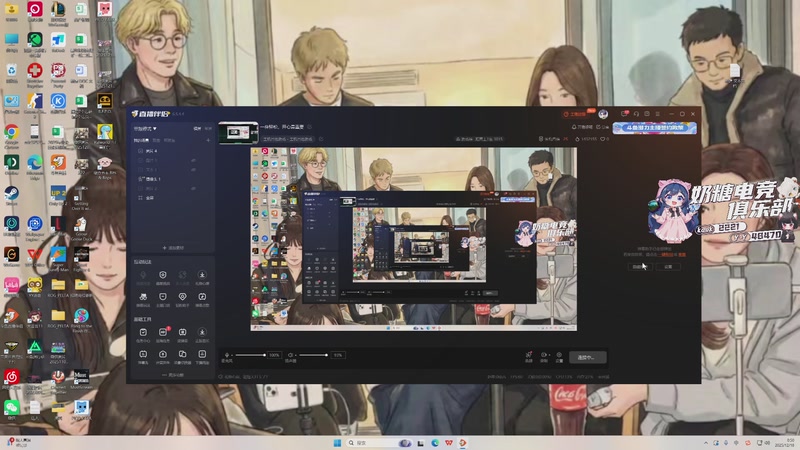Click the expand/collapse link below tool grid
The width and height of the screenshot is (800, 450).
pos(173,375)
